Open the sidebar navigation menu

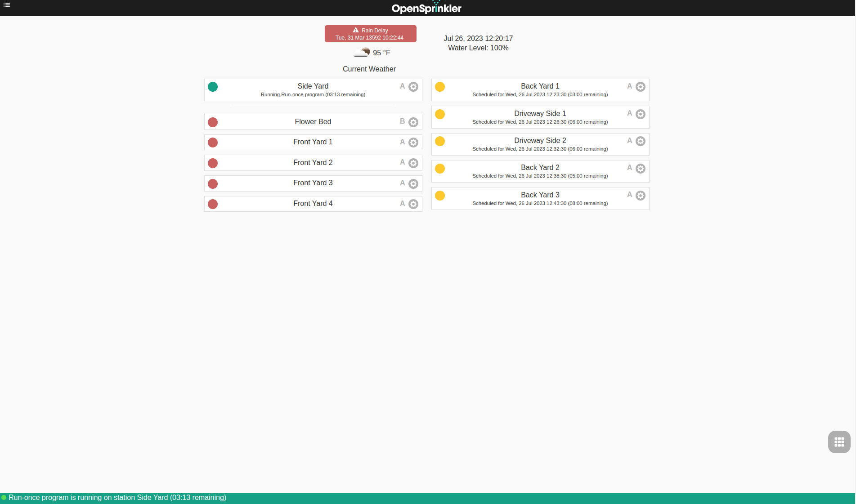(x=7, y=5)
